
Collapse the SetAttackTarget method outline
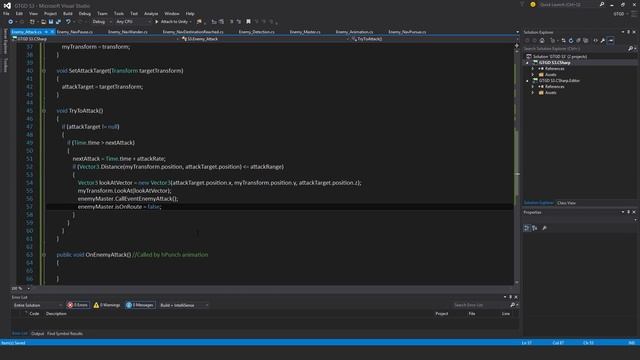point(44,71)
